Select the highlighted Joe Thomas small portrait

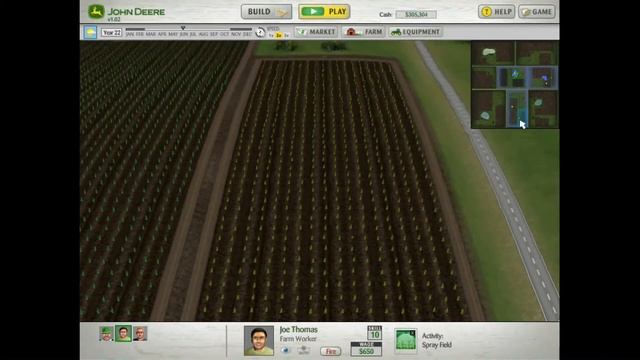click(x=123, y=333)
